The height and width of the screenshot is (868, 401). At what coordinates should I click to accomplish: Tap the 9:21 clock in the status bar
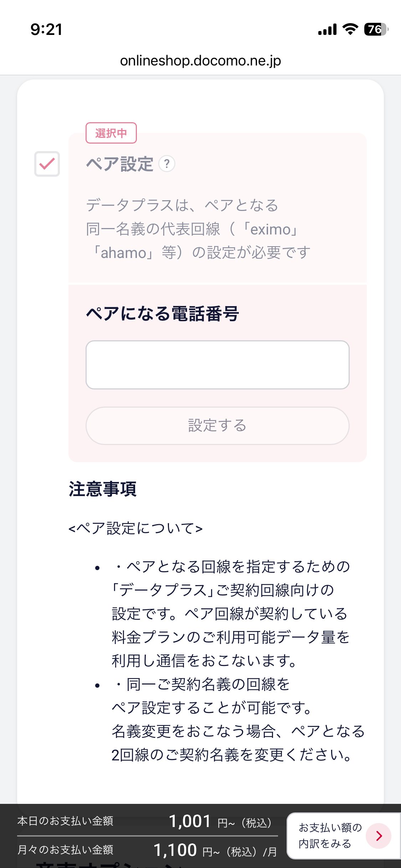(x=46, y=29)
